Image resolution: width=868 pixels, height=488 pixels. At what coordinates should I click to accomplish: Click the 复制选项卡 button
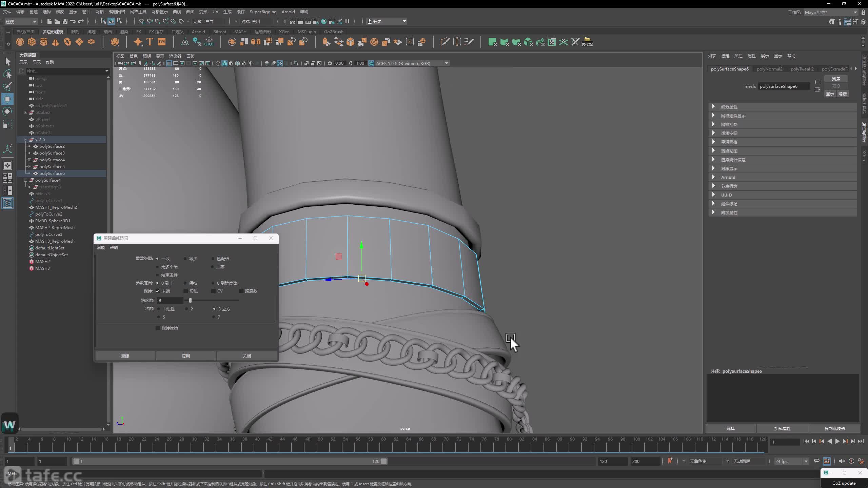(834, 428)
